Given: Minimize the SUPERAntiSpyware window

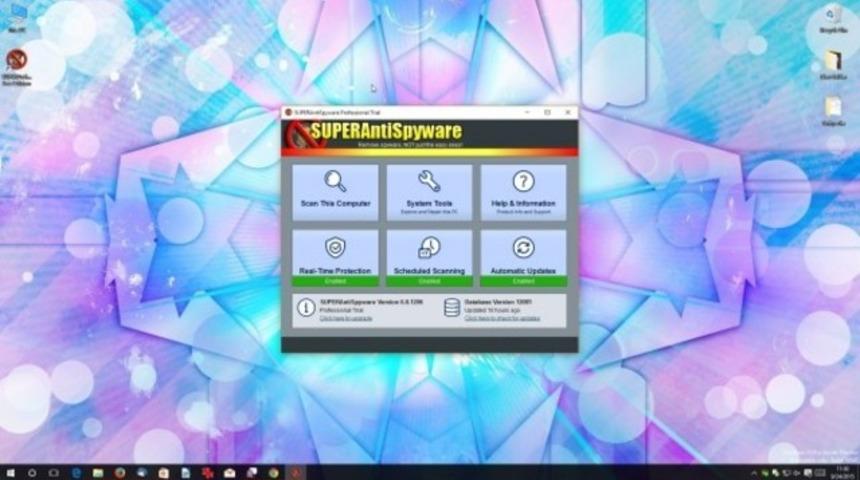Looking at the screenshot, I should [x=527, y=112].
